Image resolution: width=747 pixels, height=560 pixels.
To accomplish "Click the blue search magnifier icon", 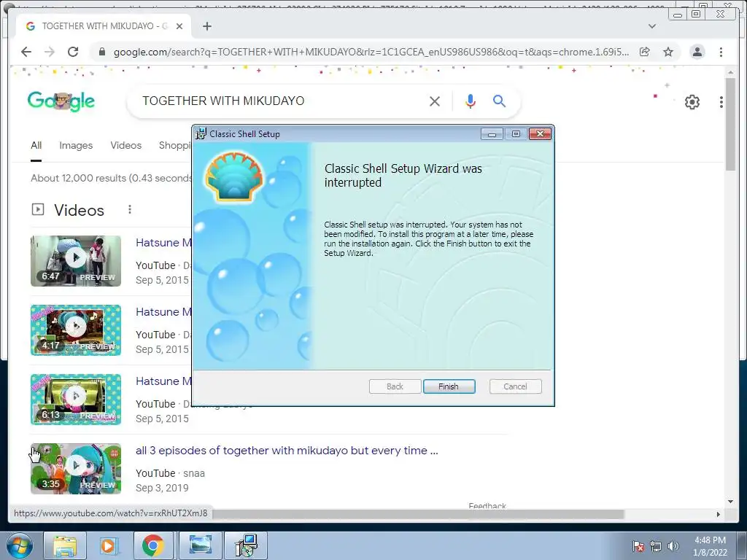I will [x=499, y=101].
